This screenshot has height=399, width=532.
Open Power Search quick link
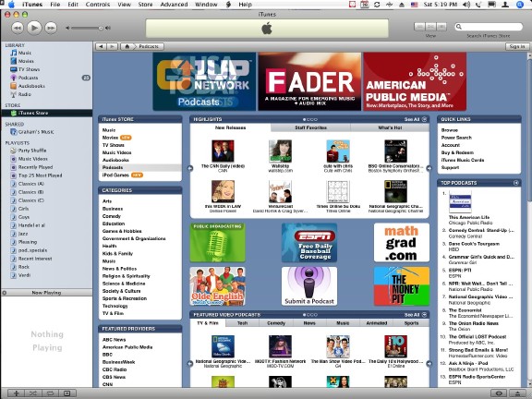pos(456,138)
